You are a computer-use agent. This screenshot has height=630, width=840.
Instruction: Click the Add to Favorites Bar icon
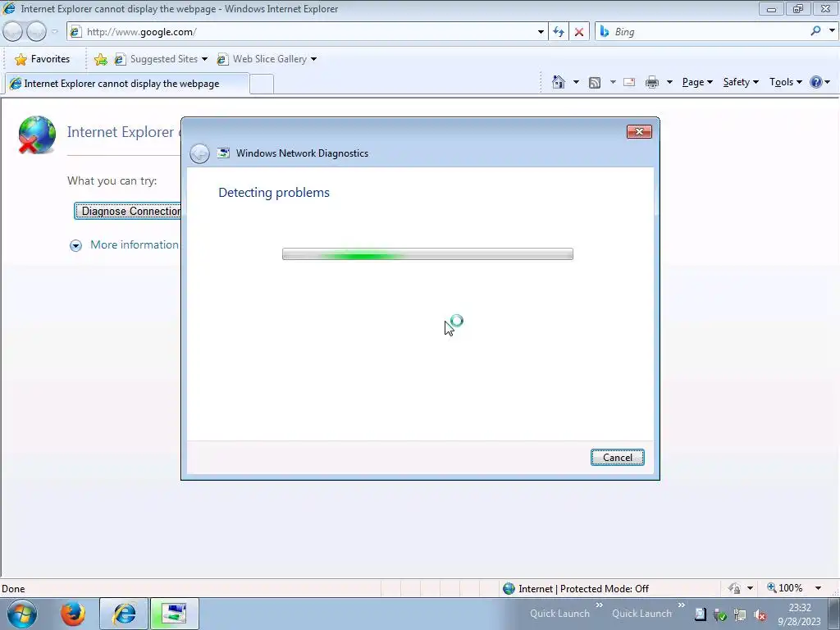point(100,59)
